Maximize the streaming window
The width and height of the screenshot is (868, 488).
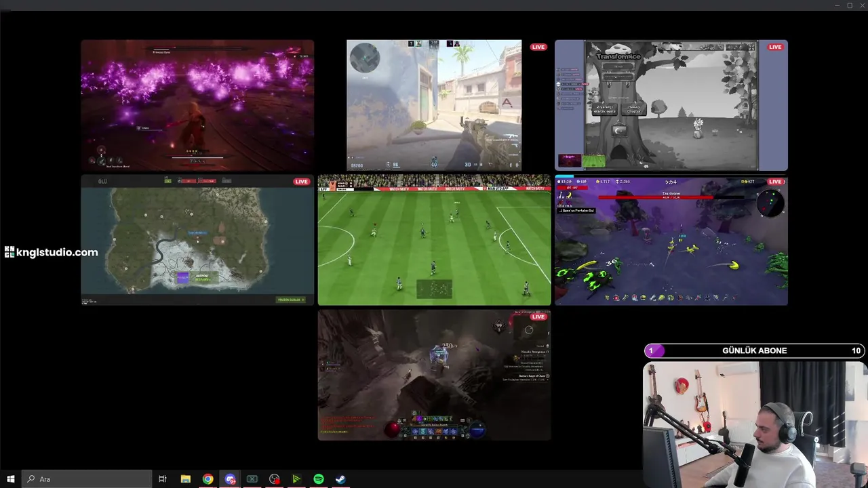[x=850, y=5]
